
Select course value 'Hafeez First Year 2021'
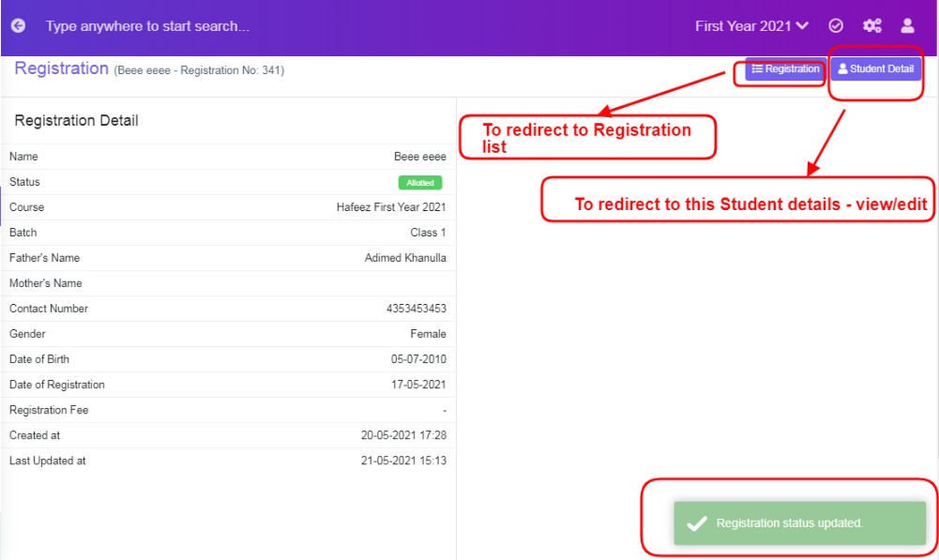point(391,207)
